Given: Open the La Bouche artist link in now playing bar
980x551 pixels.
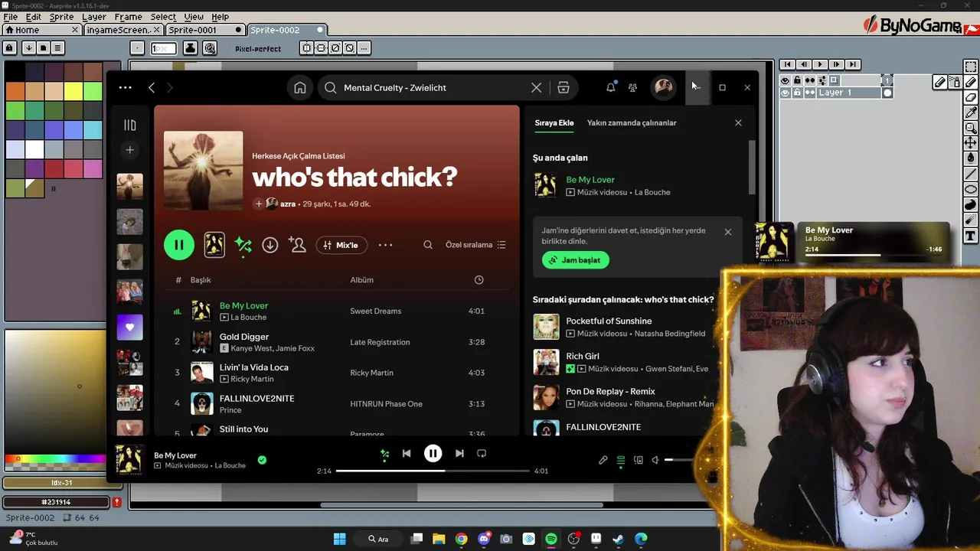Looking at the screenshot, I should (230, 465).
